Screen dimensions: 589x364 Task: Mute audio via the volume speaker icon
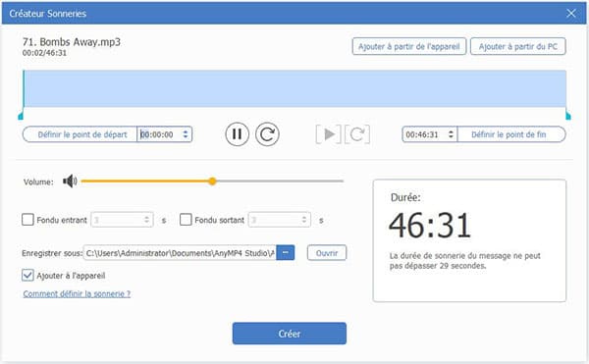point(70,182)
